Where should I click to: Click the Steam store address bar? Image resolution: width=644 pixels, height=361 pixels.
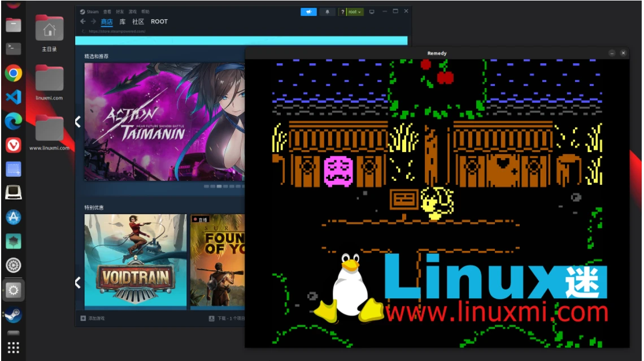(141, 32)
